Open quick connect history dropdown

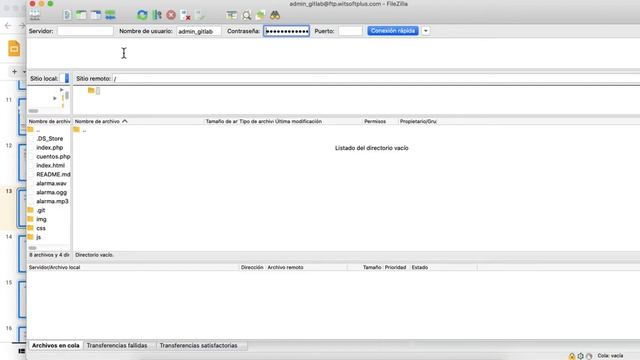click(425, 31)
